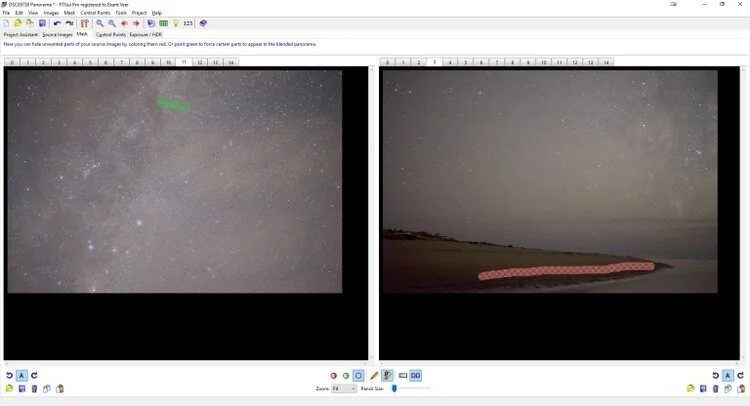Image resolution: width=750 pixels, height=406 pixels.
Task: Toggle the 123 image numbers icon
Action: [x=188, y=23]
